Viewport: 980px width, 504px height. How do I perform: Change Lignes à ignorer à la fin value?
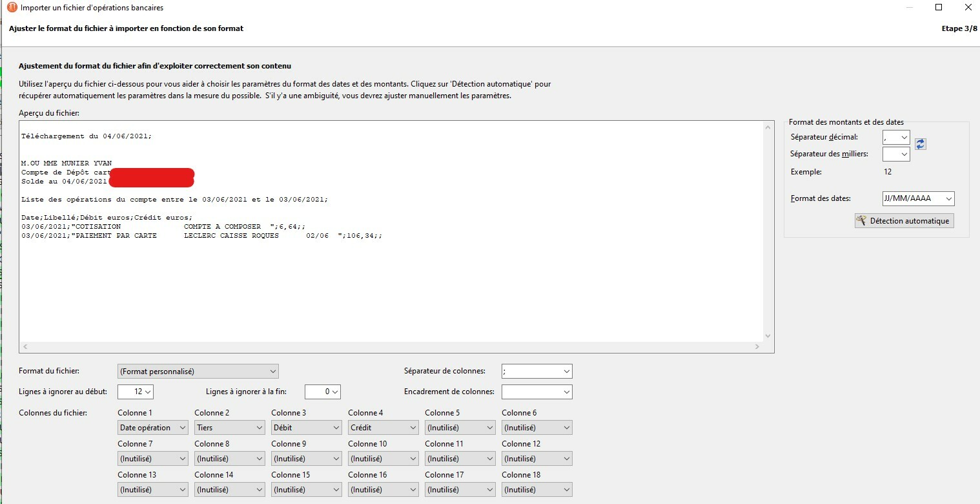[x=322, y=392]
